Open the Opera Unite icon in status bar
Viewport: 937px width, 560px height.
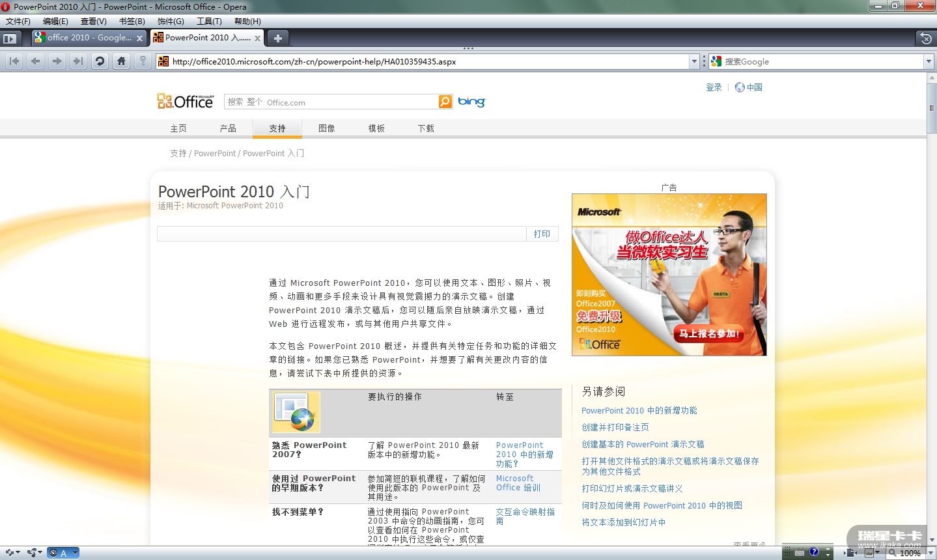33,553
